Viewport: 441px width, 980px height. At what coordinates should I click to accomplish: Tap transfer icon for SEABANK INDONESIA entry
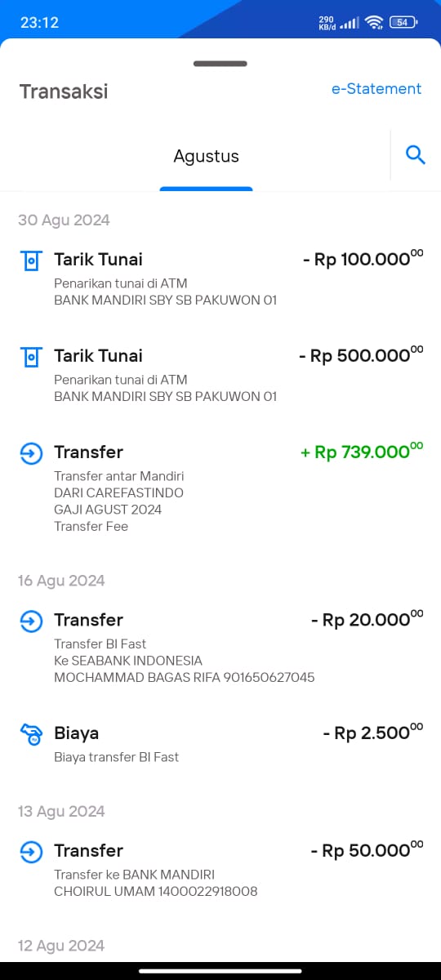30,621
